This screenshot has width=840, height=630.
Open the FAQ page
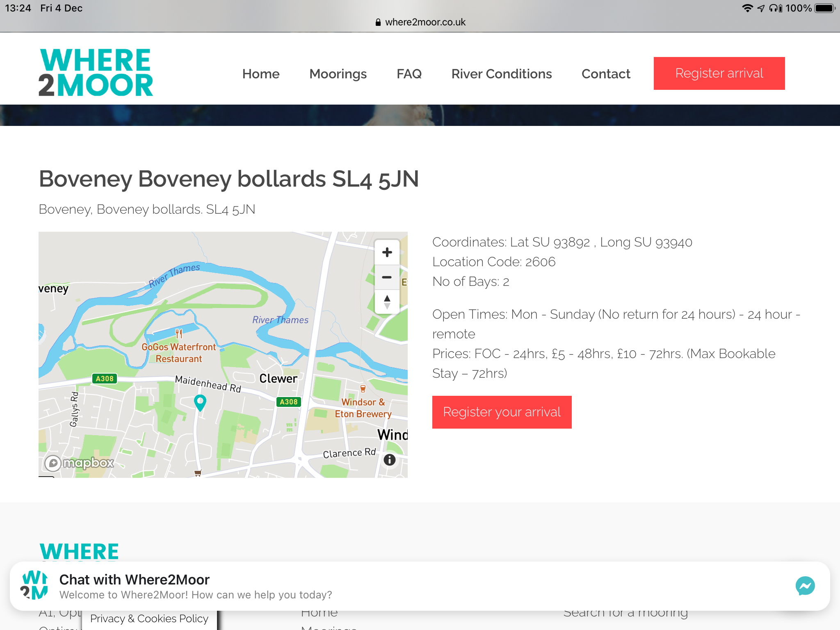pos(409,74)
